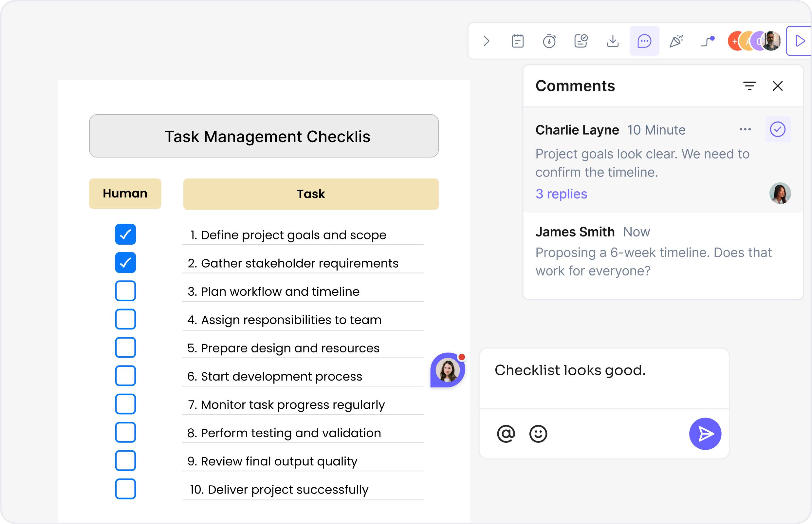Screen dimensions: 812x524
Task: Open the notes clipboard icon in toolbar
Action: [517, 41]
